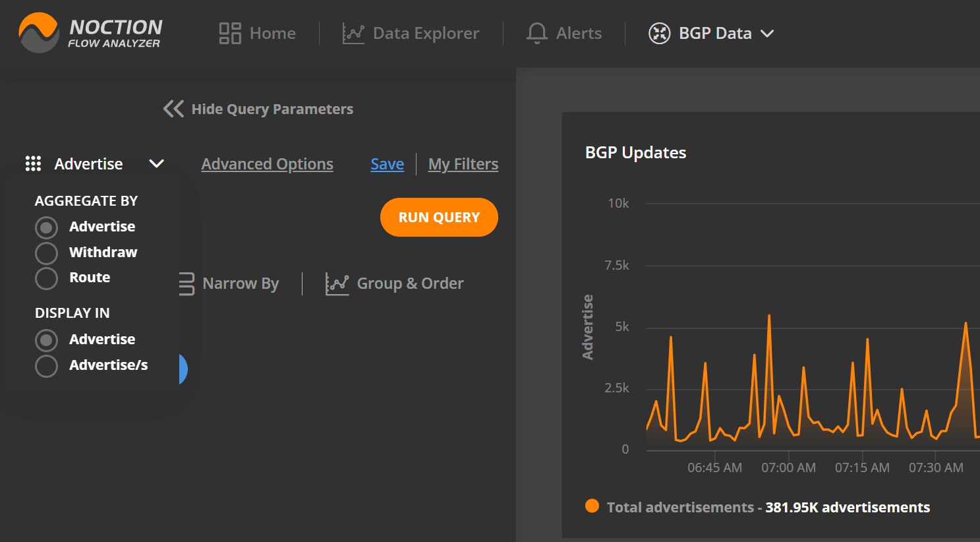The height and width of the screenshot is (542, 980).
Task: Click the Save link
Action: [387, 164]
